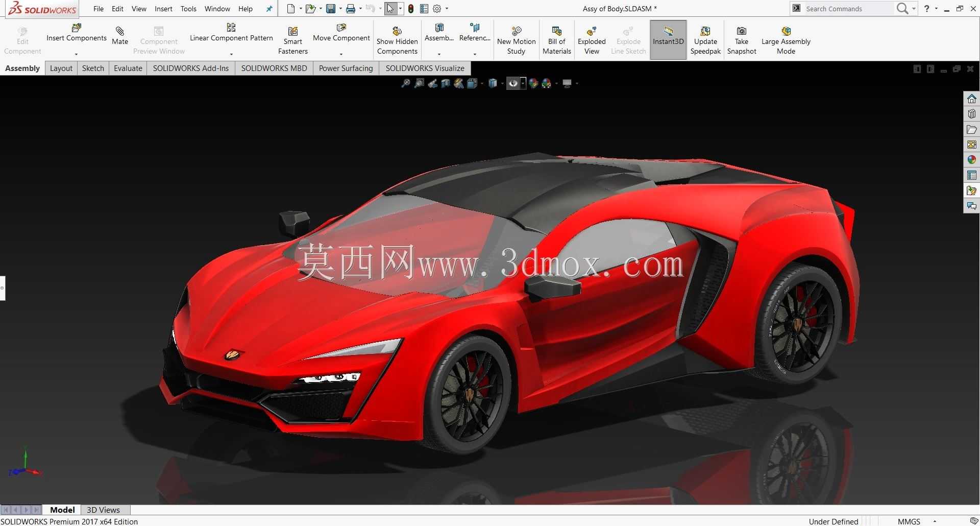Launch Smart Fasteners
The width and height of the screenshot is (980, 526).
pos(293,40)
